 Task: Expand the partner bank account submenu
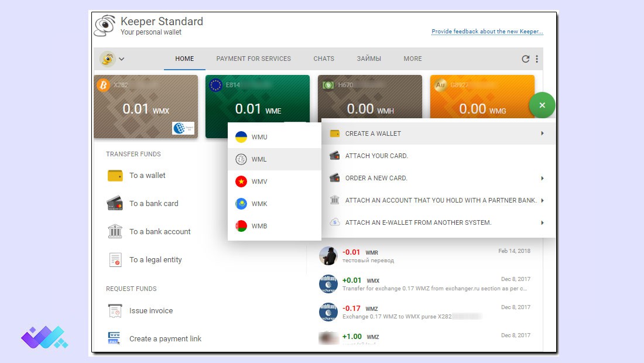tap(542, 200)
